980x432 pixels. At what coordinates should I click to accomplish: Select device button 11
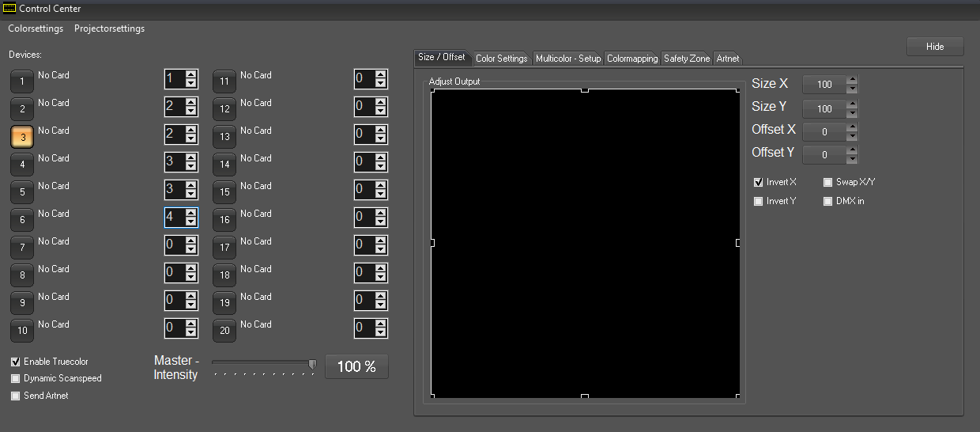[224, 81]
